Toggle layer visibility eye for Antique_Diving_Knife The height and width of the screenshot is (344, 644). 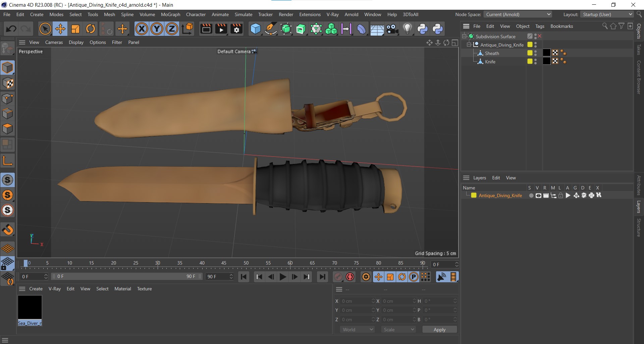click(538, 195)
